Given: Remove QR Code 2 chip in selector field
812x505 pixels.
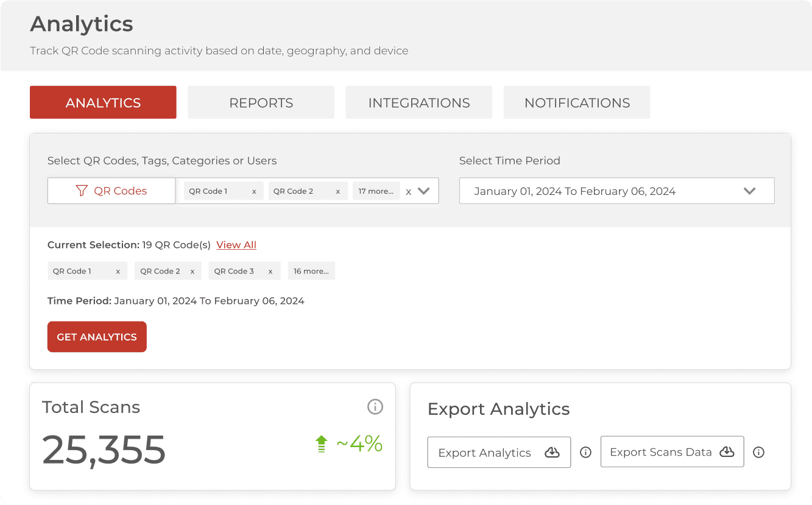Looking at the screenshot, I should pos(338,191).
